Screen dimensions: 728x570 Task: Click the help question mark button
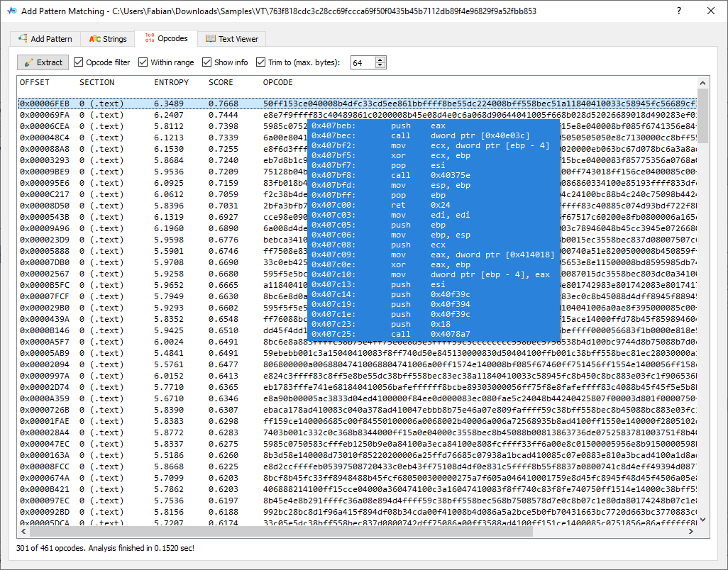[678, 11]
